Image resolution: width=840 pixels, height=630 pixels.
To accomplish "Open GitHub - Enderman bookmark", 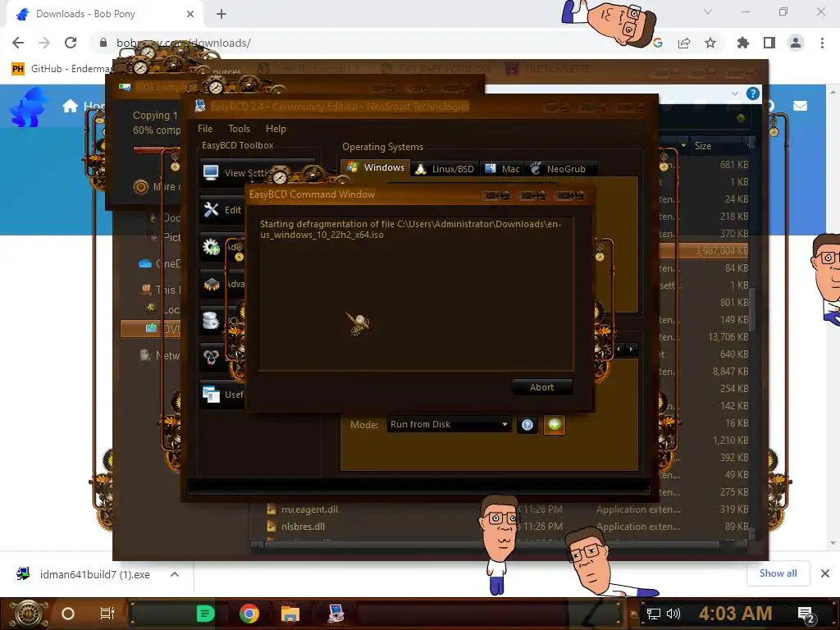I will pos(62,69).
